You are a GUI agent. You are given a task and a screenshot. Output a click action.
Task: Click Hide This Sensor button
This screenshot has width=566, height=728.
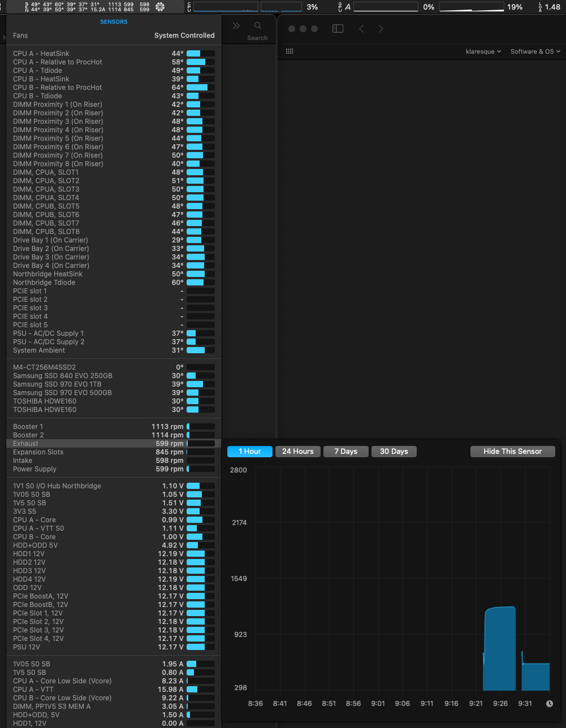point(513,452)
